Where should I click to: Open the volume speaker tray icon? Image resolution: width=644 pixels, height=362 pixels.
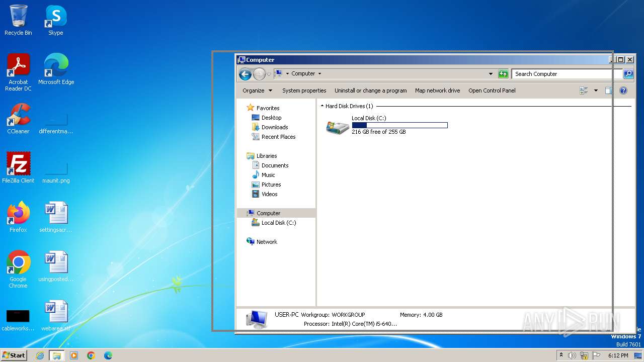(x=572, y=355)
